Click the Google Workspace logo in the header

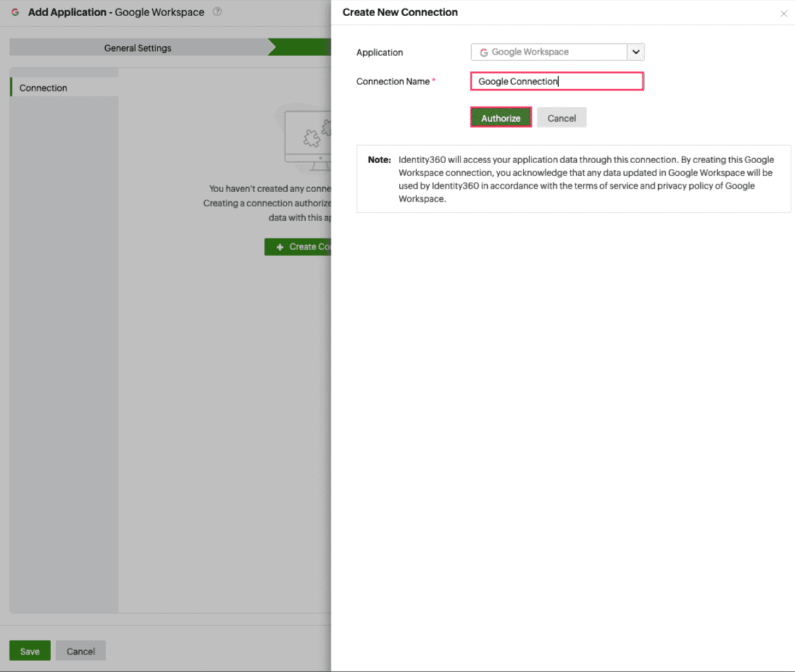coord(14,12)
